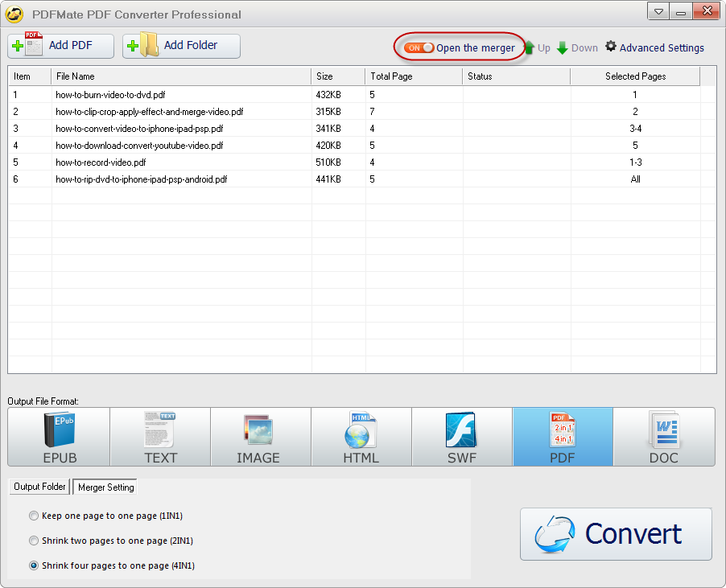
Task: Click the PDFMate application logo icon
Action: (x=14, y=14)
